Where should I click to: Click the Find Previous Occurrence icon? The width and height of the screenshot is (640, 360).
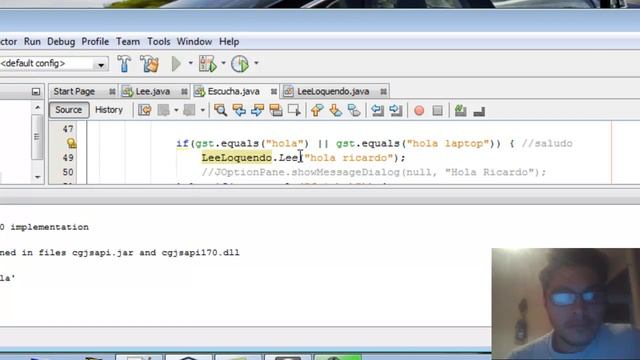pyautogui.click(x=239, y=110)
